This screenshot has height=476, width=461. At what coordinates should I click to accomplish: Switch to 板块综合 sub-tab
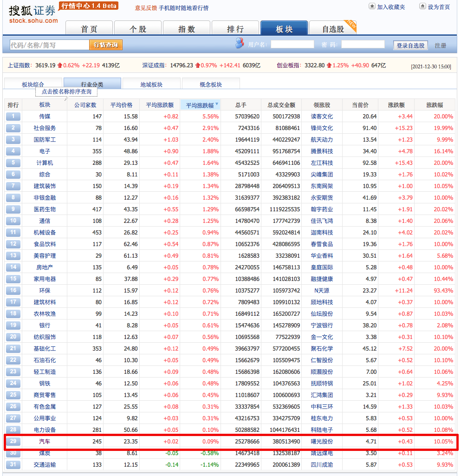pyautogui.click(x=33, y=84)
